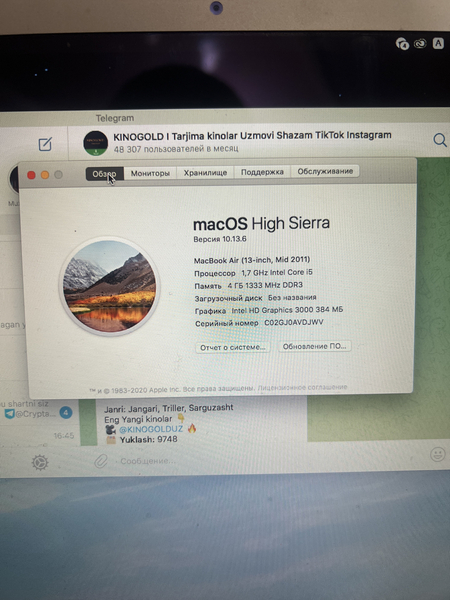Viewport: 450px width, 600px height.
Task: Click the Отчет о системе button
Action: [233, 347]
